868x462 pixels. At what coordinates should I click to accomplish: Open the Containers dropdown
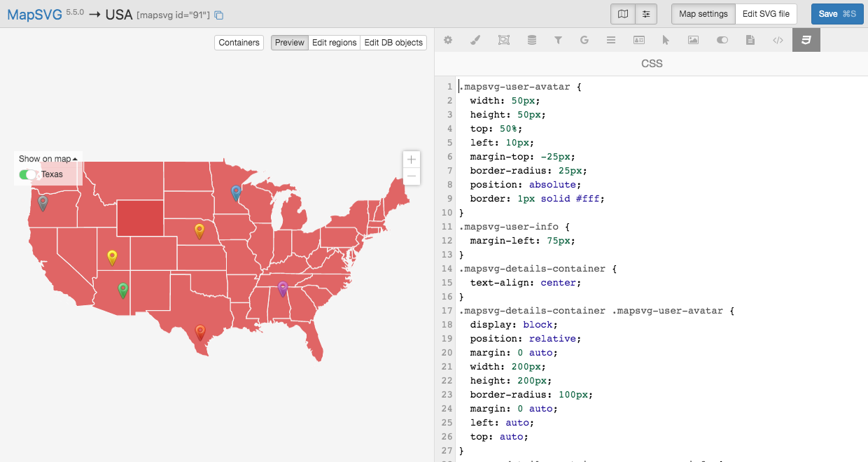click(239, 43)
